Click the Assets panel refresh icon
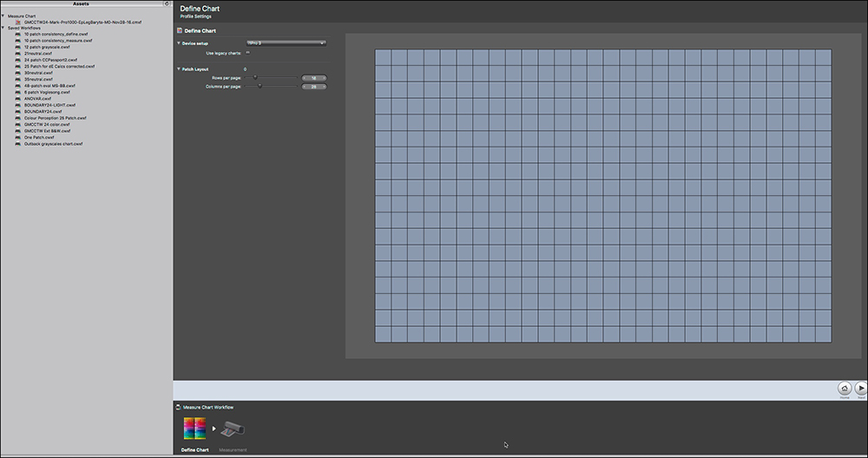Image resolution: width=868 pixels, height=458 pixels. 166,3
